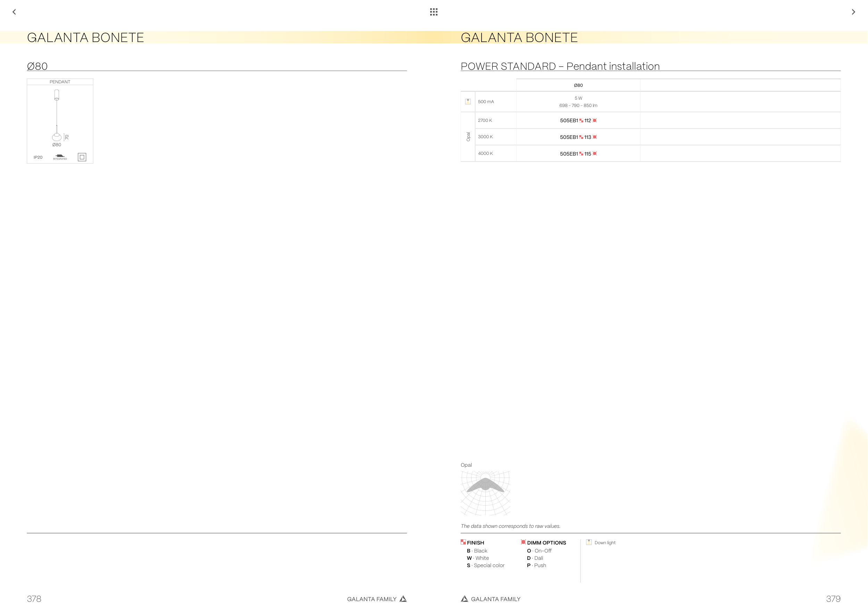Click the Galanta Family logo near page 378
Screen dimensions: 868x614
(x=403, y=598)
